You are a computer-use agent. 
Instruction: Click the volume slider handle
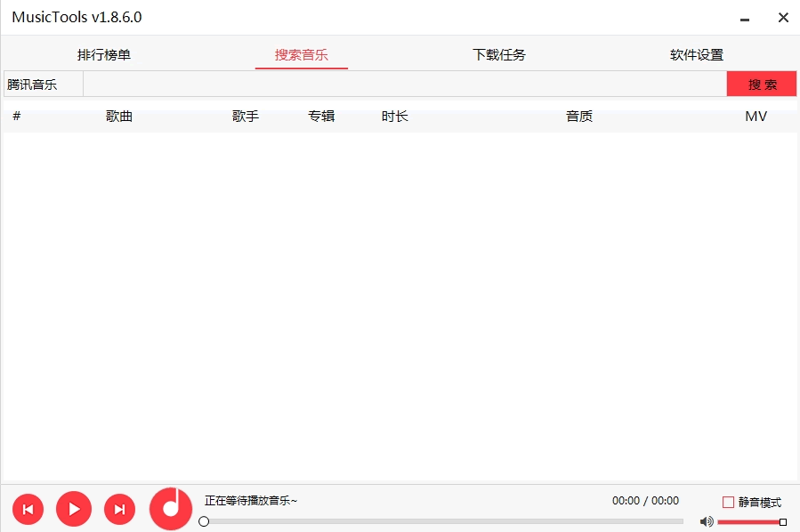point(783,522)
